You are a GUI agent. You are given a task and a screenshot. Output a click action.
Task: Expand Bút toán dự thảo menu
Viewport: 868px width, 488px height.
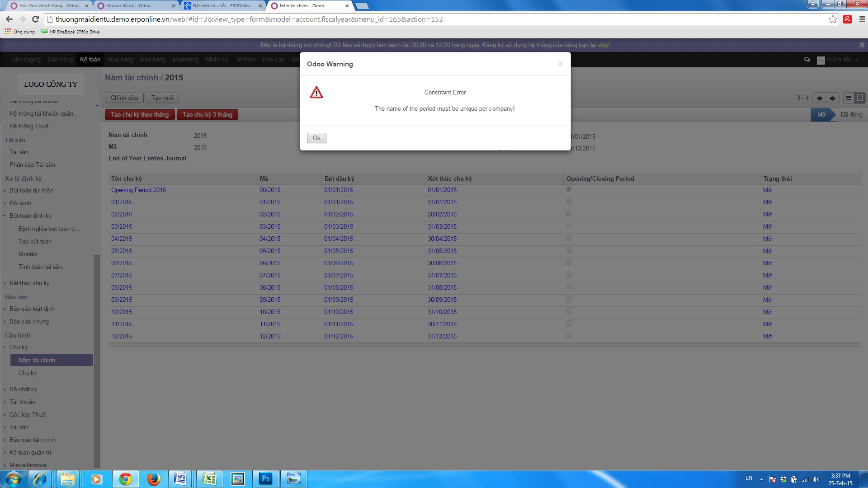[31, 190]
